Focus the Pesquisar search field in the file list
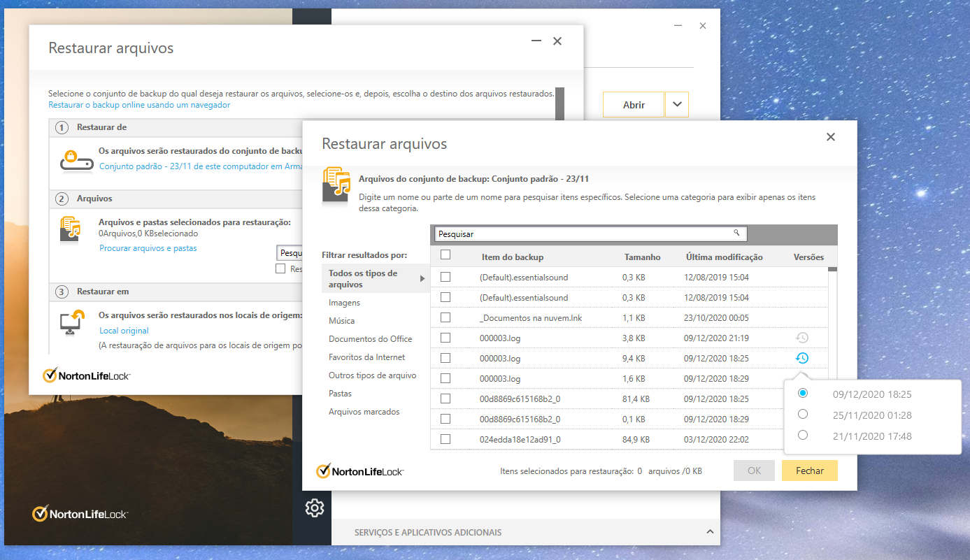 [591, 234]
